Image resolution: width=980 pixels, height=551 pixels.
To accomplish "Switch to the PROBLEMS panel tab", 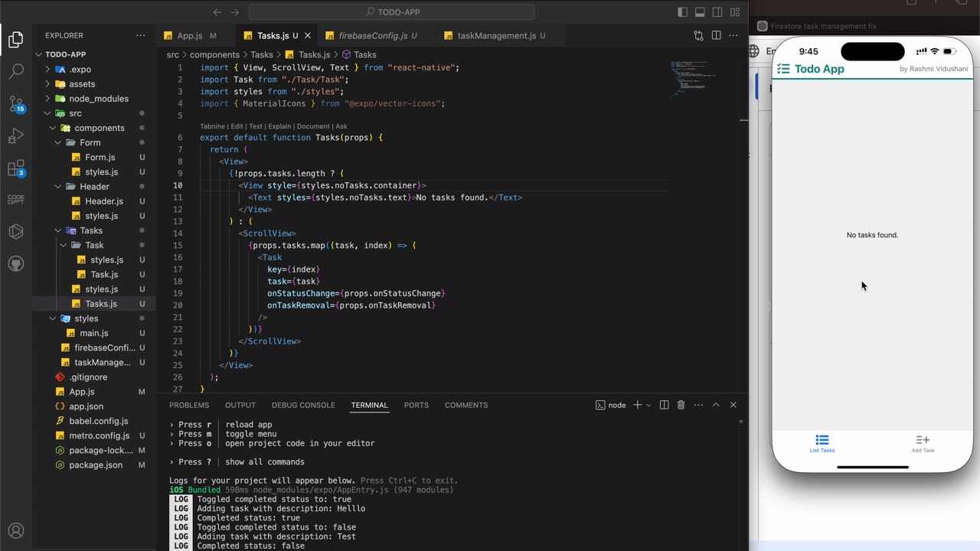I will click(189, 405).
